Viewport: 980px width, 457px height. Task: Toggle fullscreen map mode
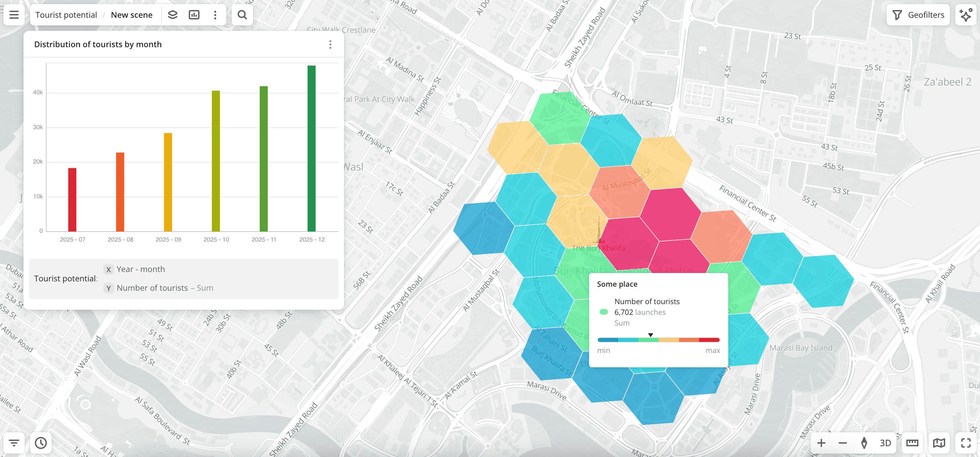pyautogui.click(x=966, y=443)
